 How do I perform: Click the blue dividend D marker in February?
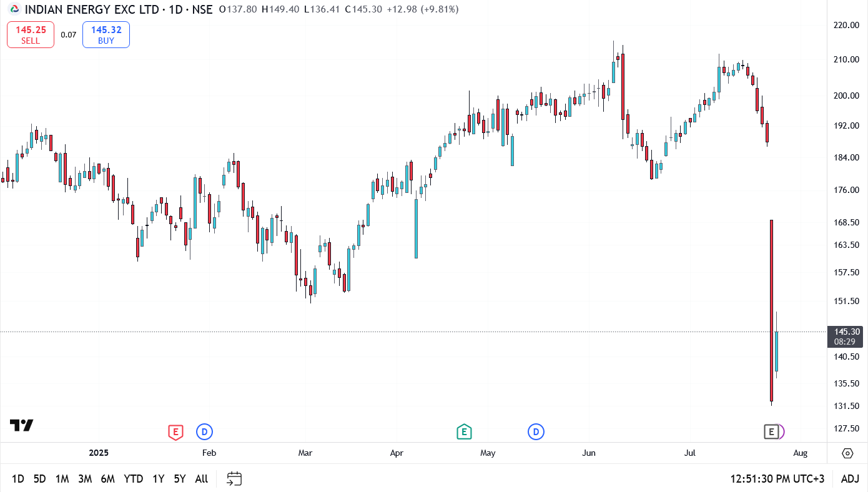(204, 431)
